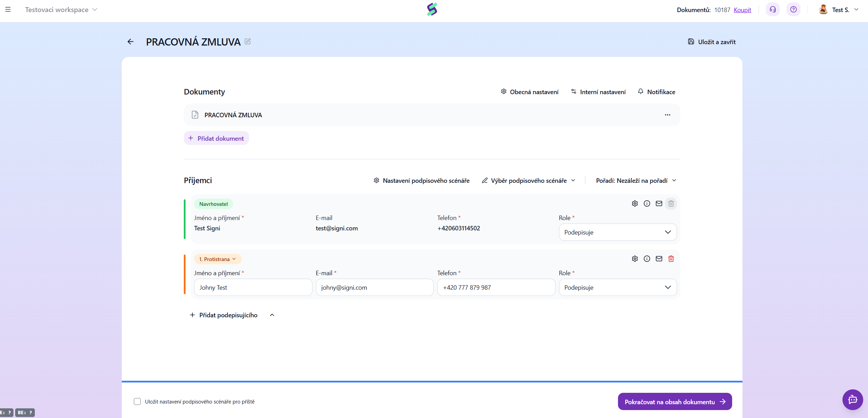Image resolution: width=868 pixels, height=418 pixels.
Task: Open the help question mark icon
Action: click(793, 10)
